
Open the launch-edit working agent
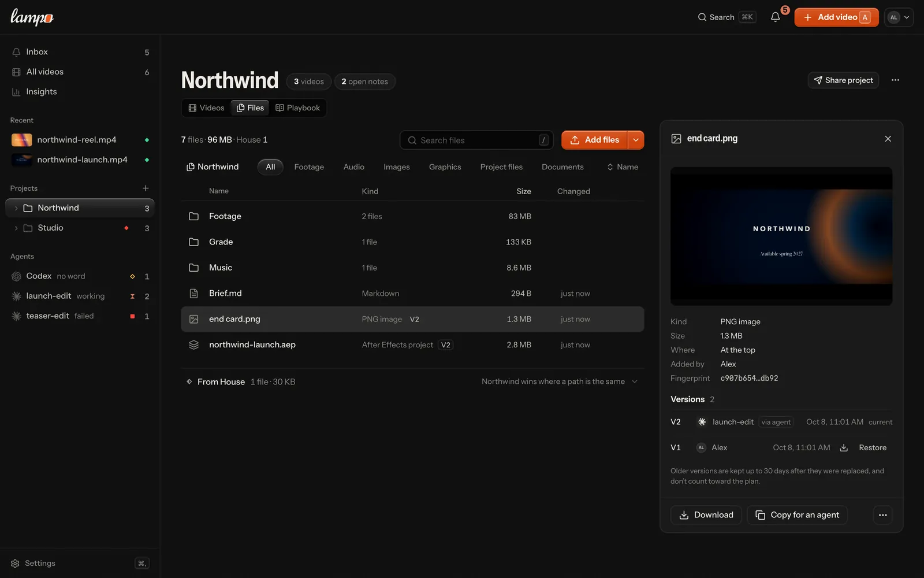coord(80,296)
